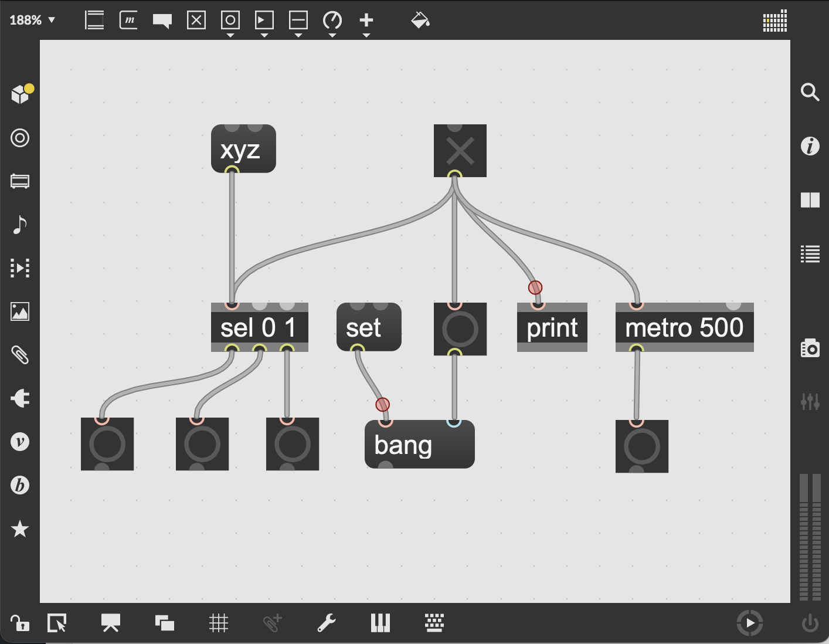Open the plug-ins browser icon
Screen dimensions: 829x644
click(20, 399)
